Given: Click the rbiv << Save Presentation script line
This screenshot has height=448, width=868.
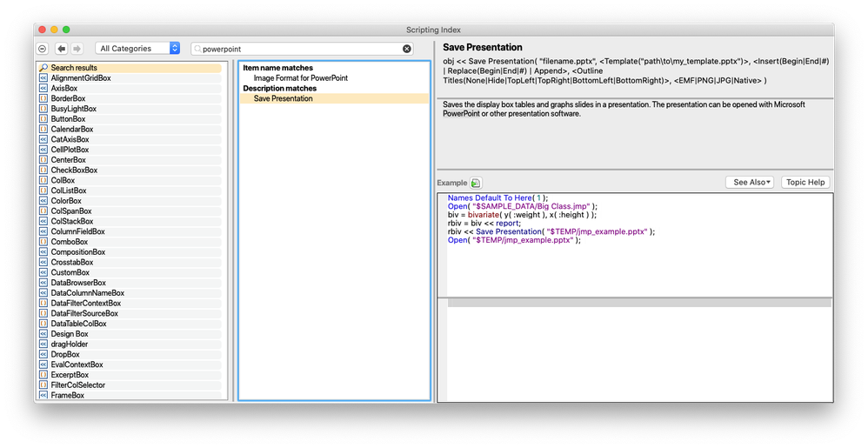Looking at the screenshot, I should 551,231.
